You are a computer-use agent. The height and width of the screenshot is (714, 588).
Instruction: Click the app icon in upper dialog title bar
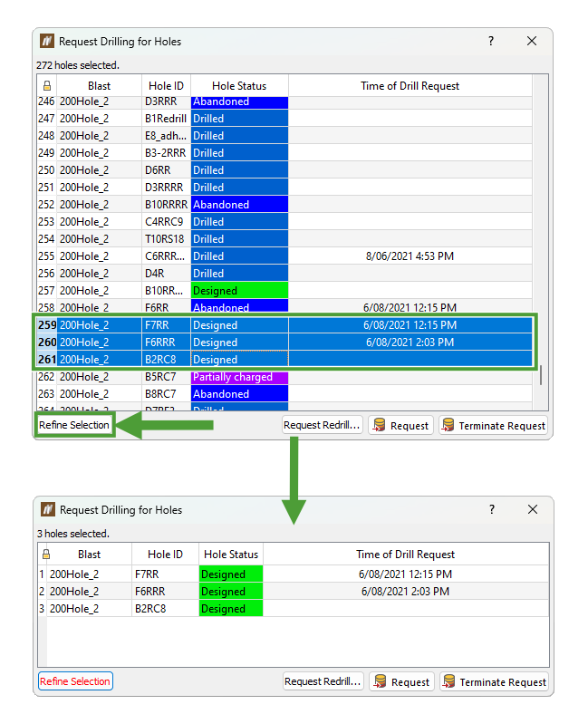click(x=47, y=41)
